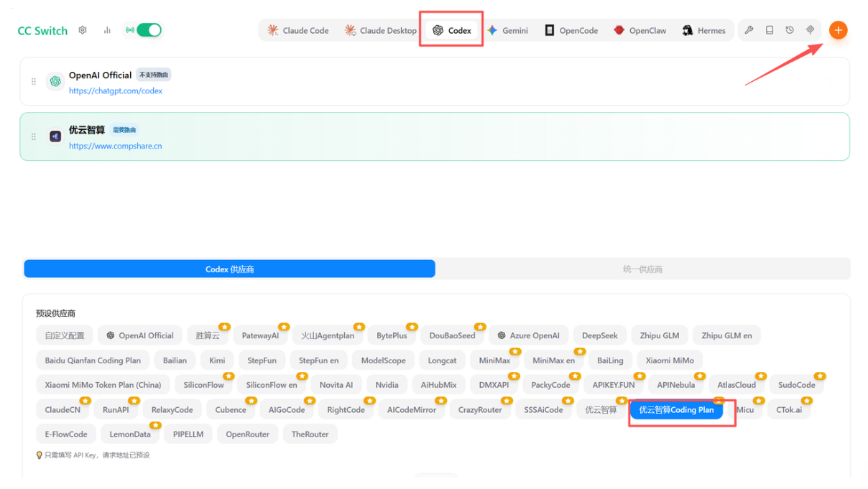Switch to the Claude Code tab
This screenshot has height=489, width=868.
point(298,30)
